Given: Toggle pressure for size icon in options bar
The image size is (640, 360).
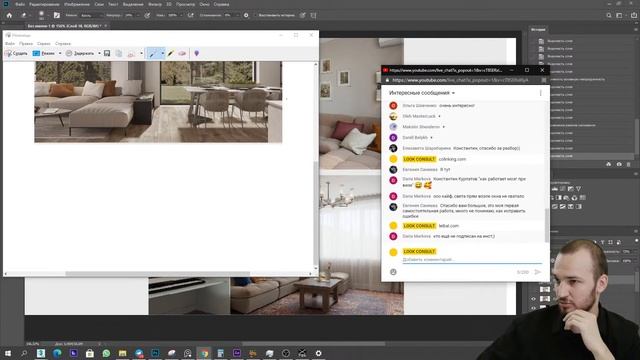Looking at the screenshot, I should pyautogui.click(x=302, y=15).
